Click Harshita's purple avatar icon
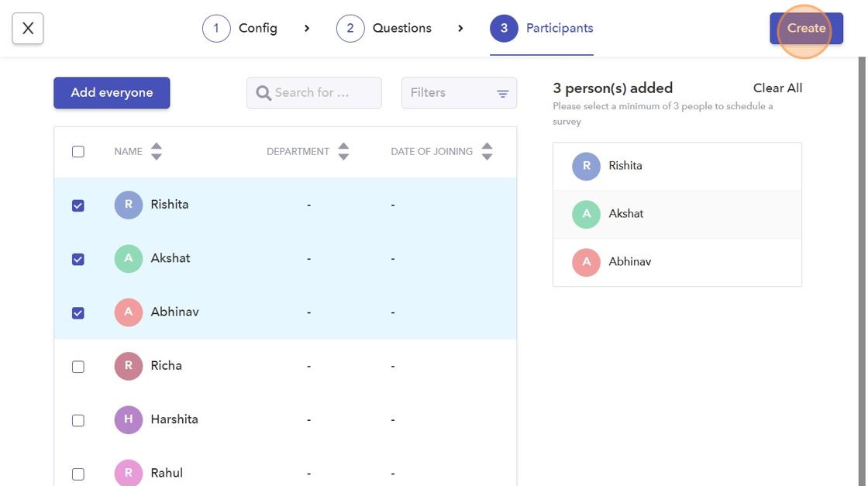 (129, 419)
